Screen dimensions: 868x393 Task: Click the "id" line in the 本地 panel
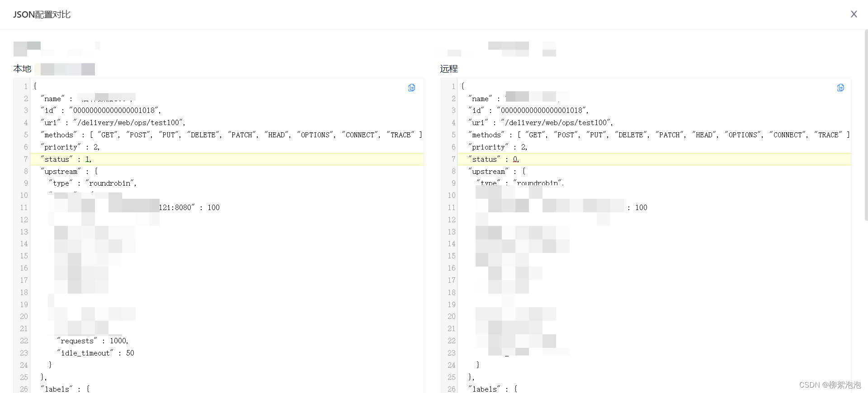coord(100,110)
